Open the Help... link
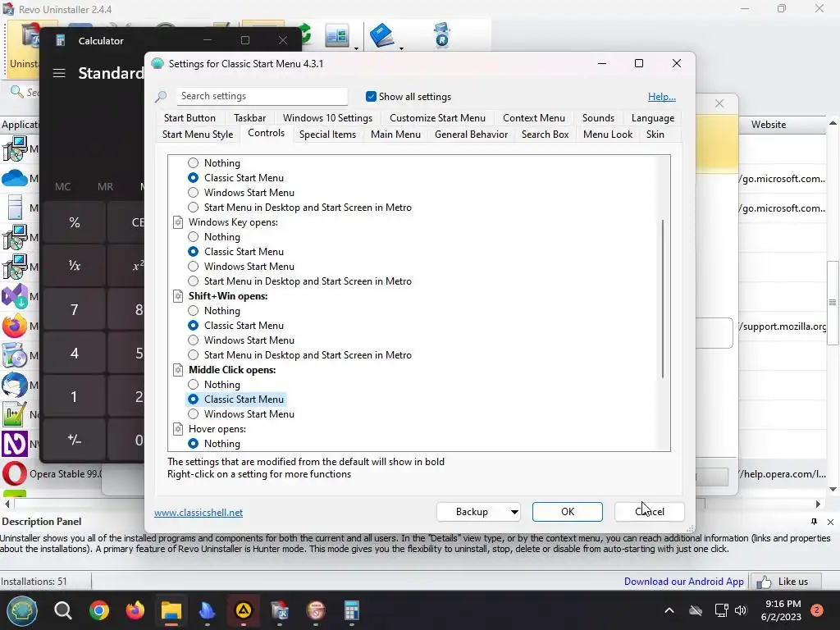The height and width of the screenshot is (630, 840). point(662,97)
